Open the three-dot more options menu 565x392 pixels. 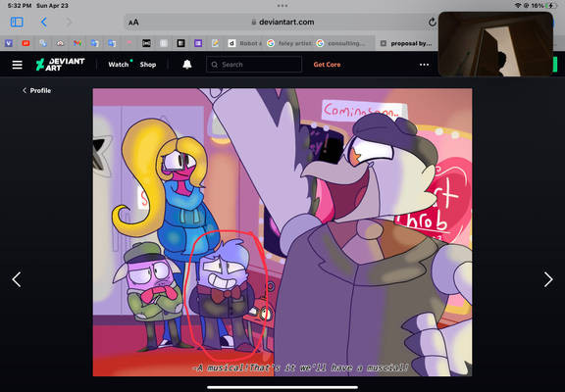pos(424,65)
